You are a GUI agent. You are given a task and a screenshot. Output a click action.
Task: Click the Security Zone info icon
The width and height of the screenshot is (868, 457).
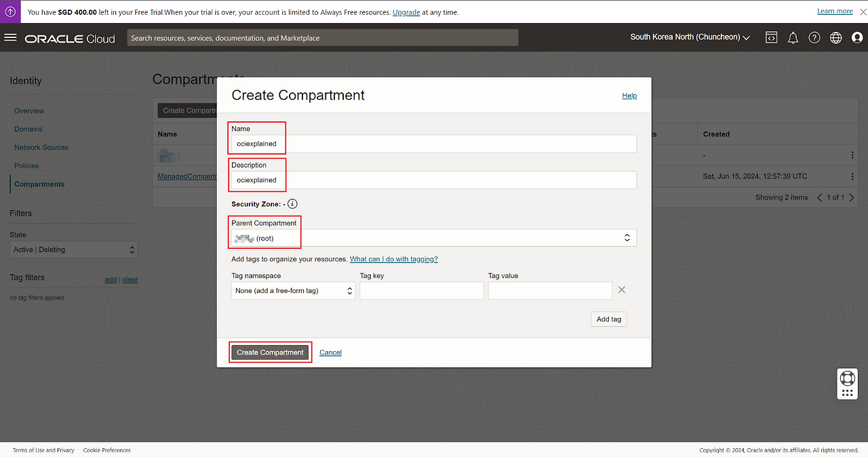(292, 204)
